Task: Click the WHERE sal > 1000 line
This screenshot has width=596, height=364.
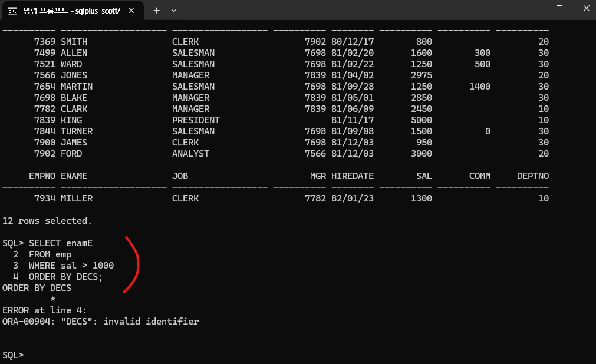Action: [x=63, y=265]
